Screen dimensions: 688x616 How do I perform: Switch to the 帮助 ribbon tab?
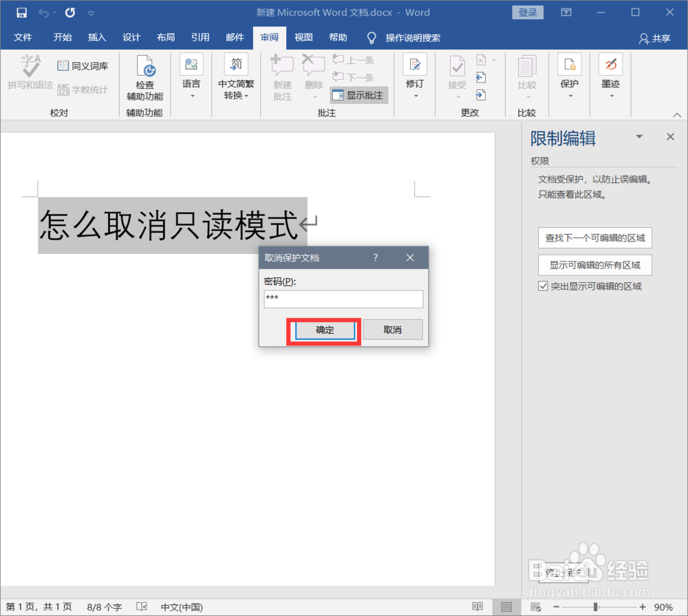(338, 38)
